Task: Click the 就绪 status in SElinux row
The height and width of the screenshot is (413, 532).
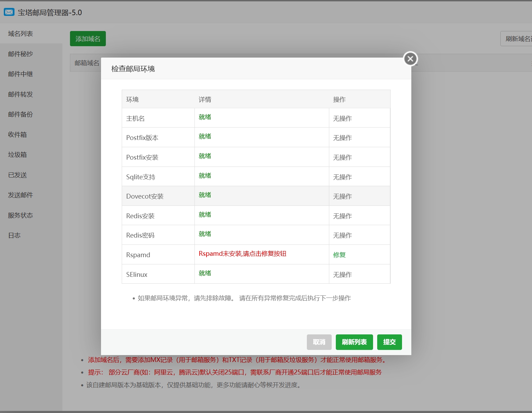Action: click(x=205, y=273)
